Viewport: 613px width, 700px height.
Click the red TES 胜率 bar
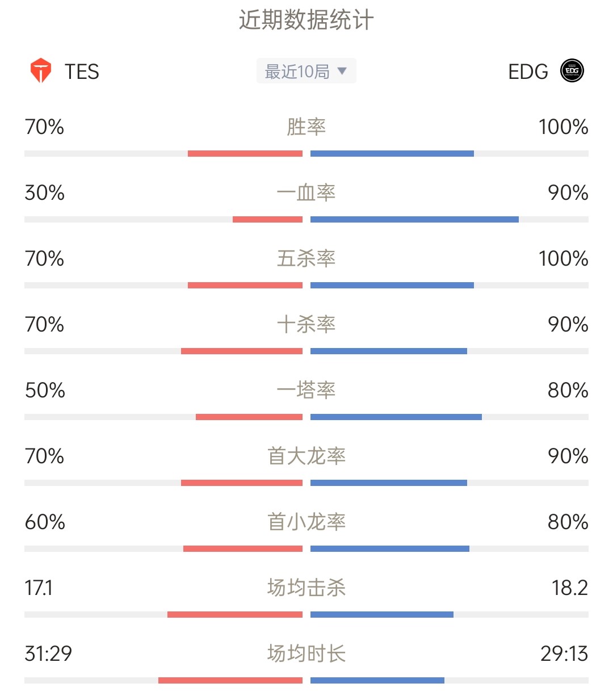tap(245, 154)
